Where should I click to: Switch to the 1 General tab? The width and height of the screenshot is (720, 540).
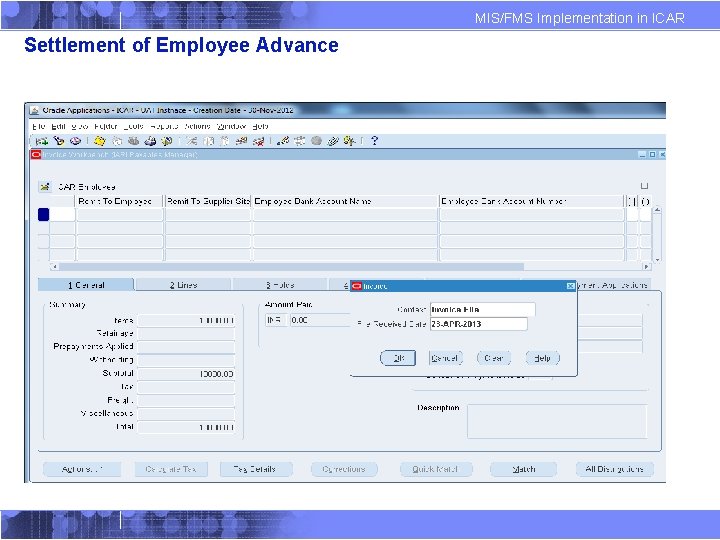86,285
